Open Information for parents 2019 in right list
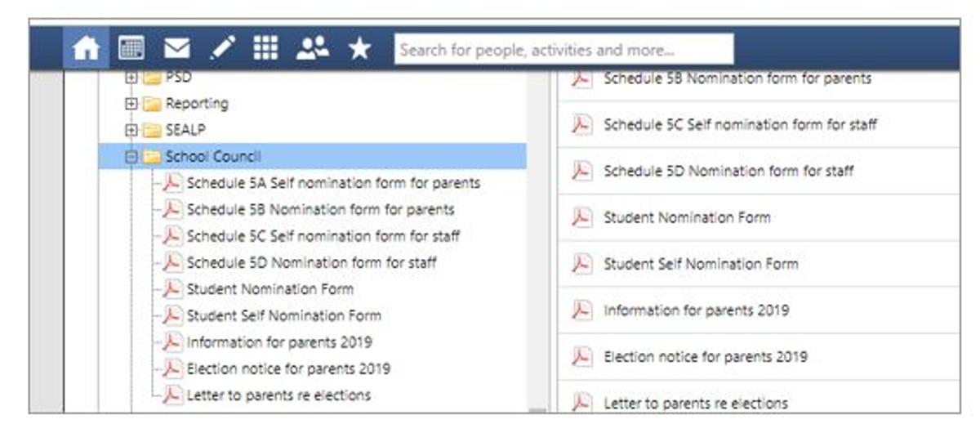The width and height of the screenshot is (980, 424). [696, 310]
